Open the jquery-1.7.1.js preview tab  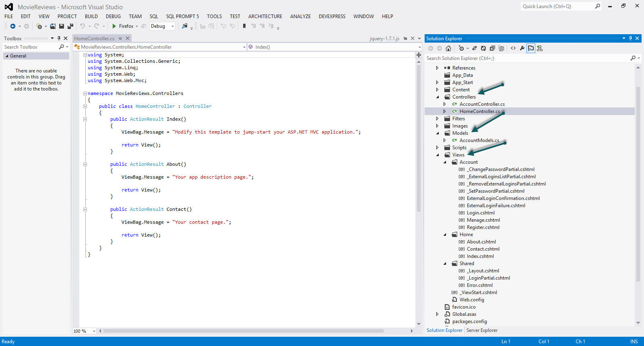[384, 39]
